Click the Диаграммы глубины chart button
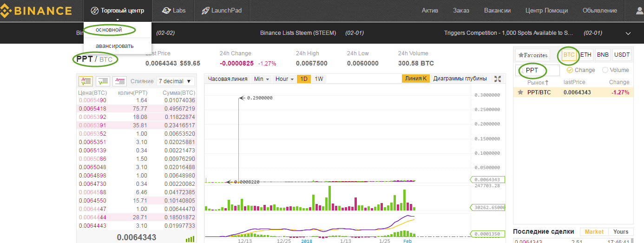This screenshot has height=243, width=644. point(460,79)
